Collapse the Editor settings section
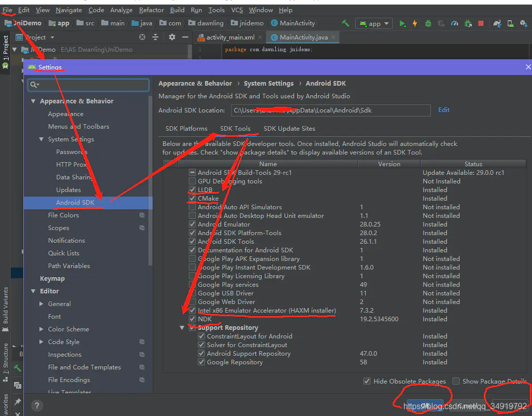The width and height of the screenshot is (532, 416). 33,291
